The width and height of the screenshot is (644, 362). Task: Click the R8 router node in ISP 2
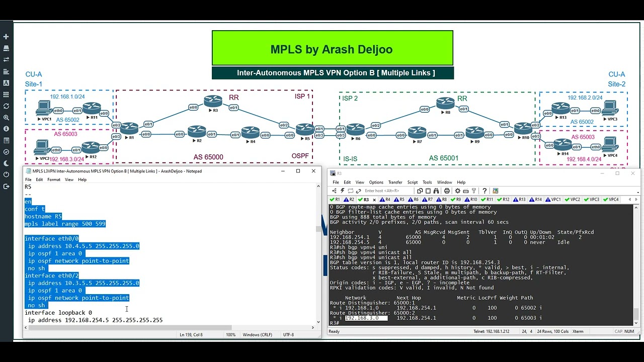[446, 103]
